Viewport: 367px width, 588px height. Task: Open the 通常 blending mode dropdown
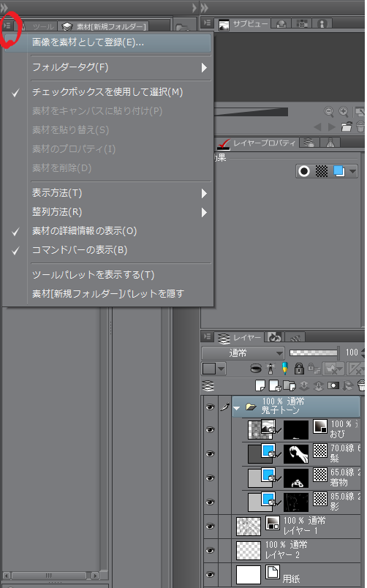243,353
